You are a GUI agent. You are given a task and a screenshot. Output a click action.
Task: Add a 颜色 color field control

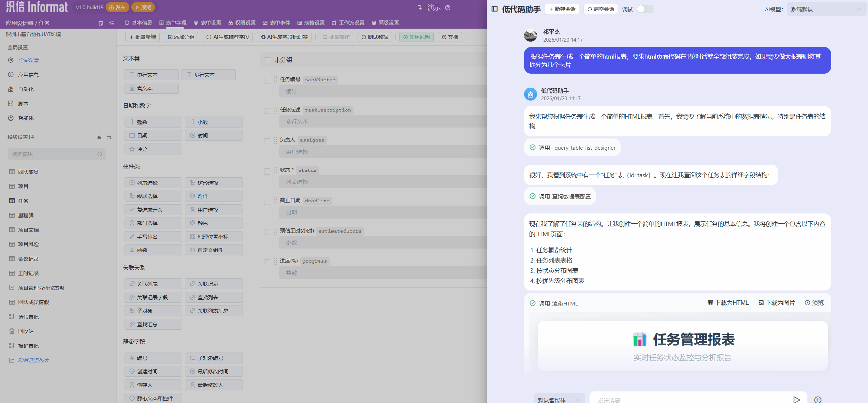[x=214, y=223]
